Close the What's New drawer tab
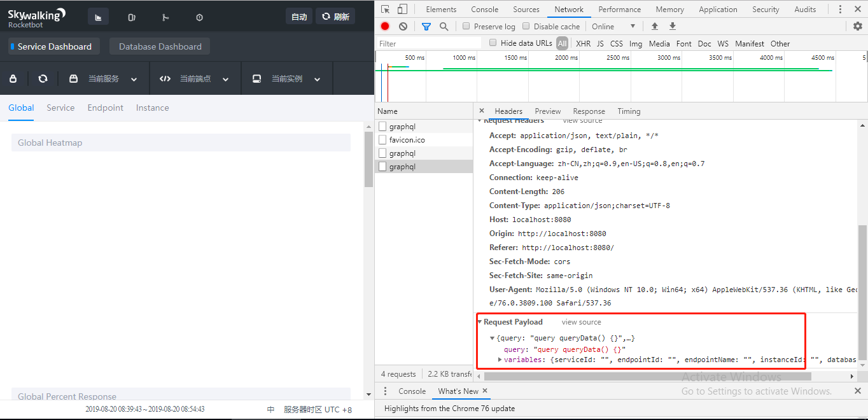Image resolution: width=868 pixels, height=420 pixels. (485, 391)
